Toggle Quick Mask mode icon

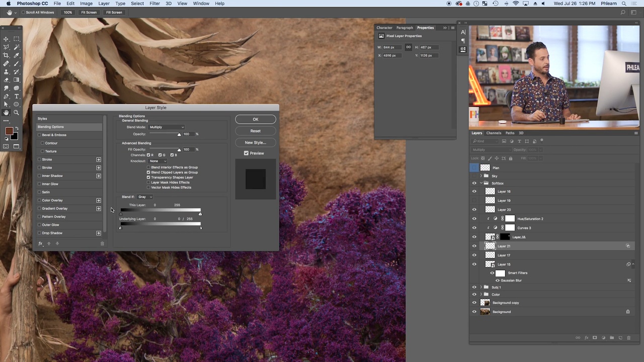tap(6, 146)
